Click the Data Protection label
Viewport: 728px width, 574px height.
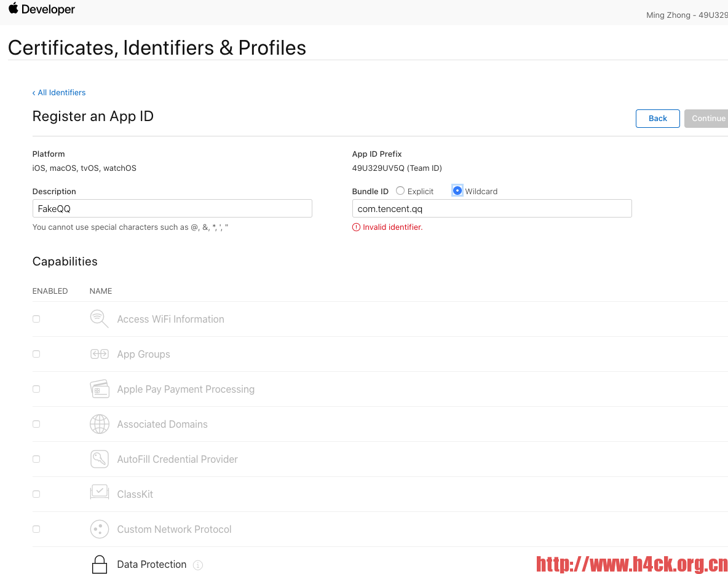[151, 564]
